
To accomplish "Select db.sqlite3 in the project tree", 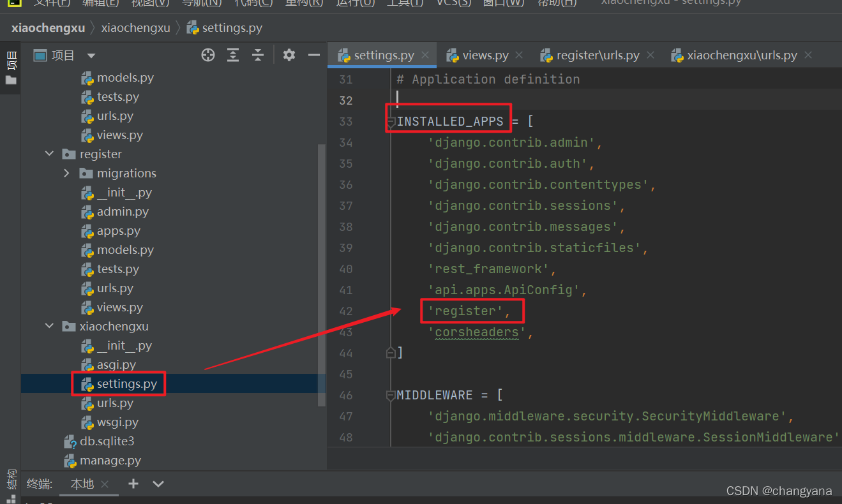I will tap(107, 441).
